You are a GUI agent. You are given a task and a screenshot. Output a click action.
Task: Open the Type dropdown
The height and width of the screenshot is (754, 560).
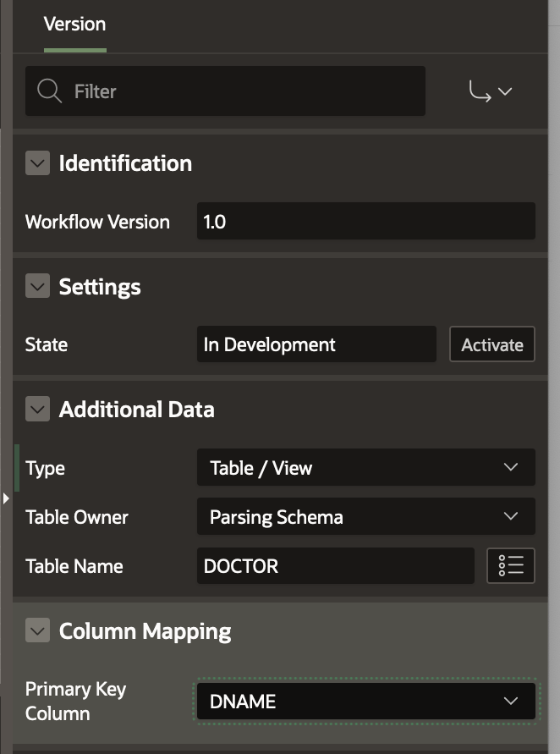pos(365,467)
